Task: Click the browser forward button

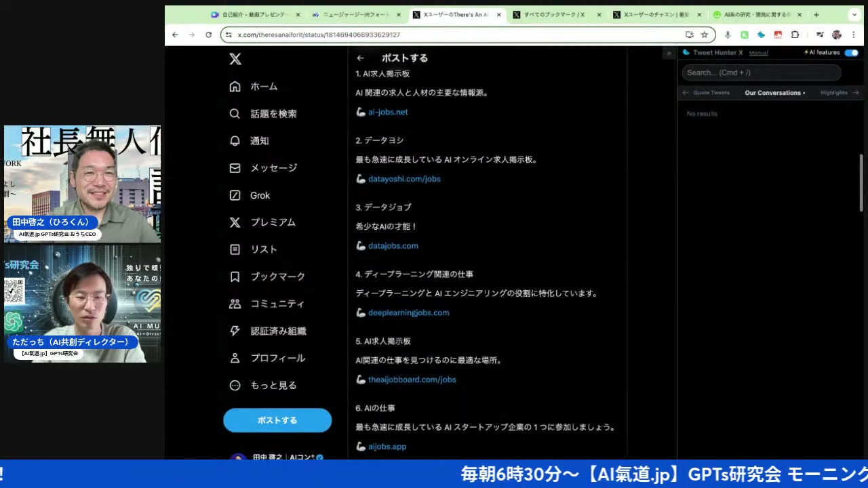Action: 191,35
